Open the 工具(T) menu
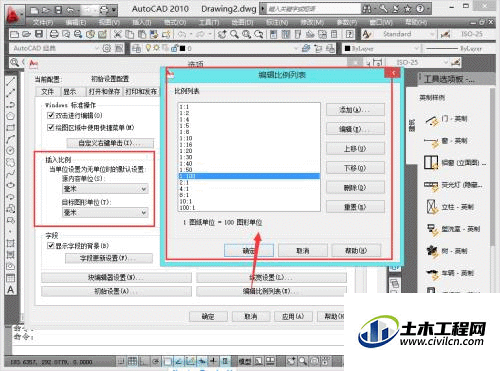 (x=209, y=22)
